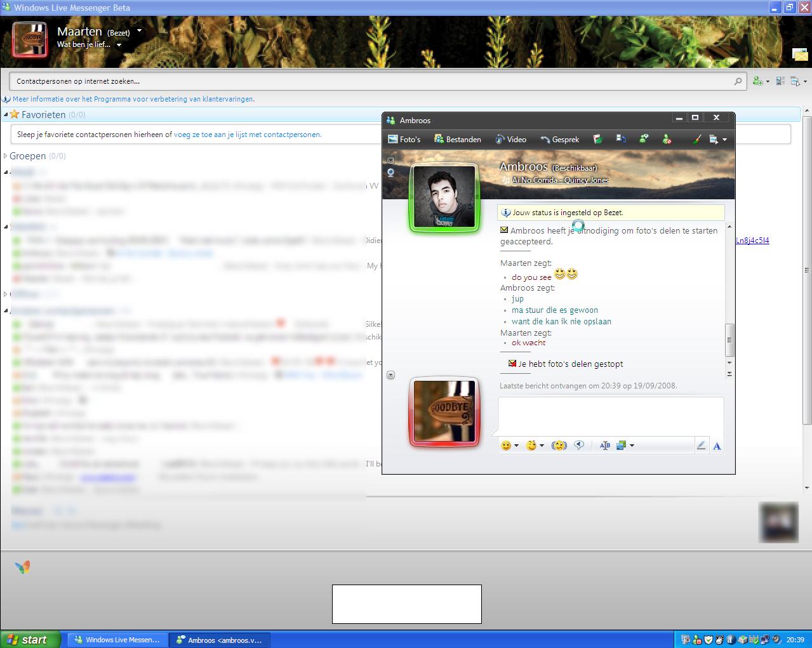Invite another contact to the conversation
The width and height of the screenshot is (812, 648).
644,139
